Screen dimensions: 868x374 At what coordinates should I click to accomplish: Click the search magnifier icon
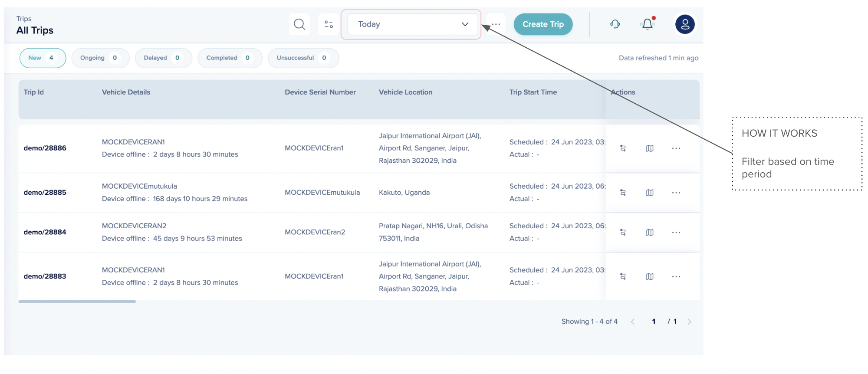(x=299, y=24)
